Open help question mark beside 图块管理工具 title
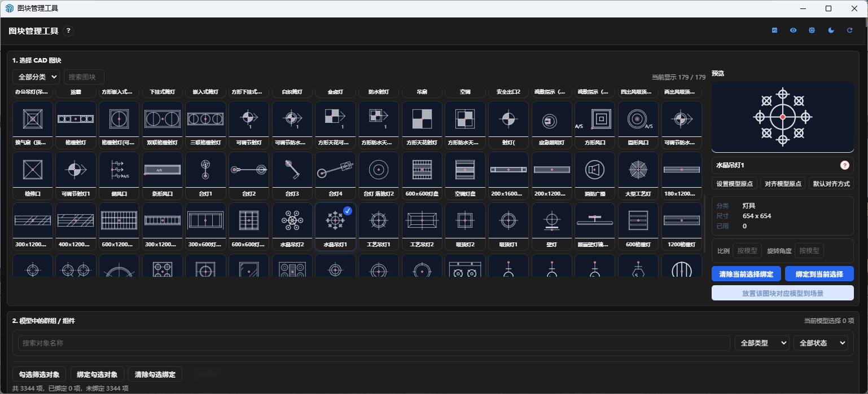This screenshot has width=868, height=394. (x=68, y=31)
